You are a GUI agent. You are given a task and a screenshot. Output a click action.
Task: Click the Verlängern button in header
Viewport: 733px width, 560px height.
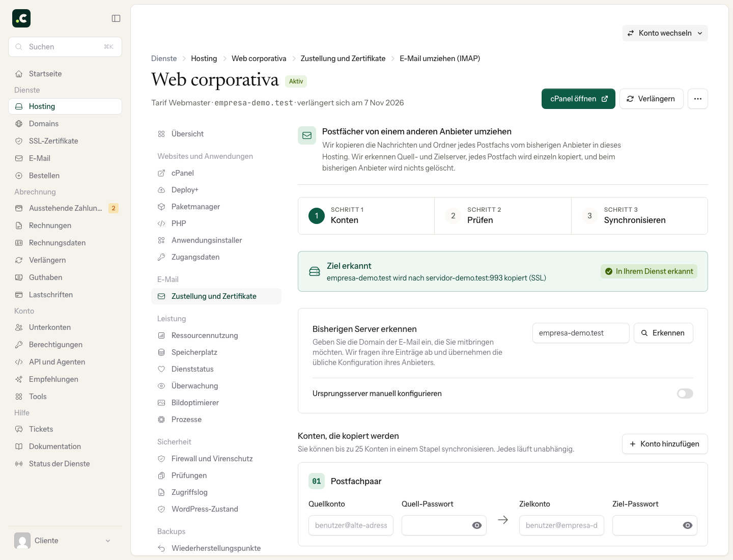[651, 99]
